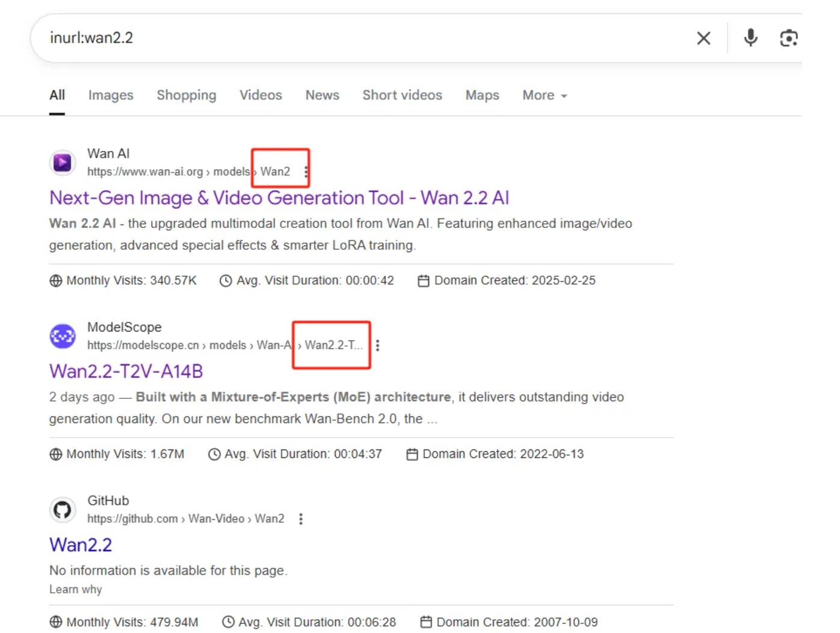Open search by image camera icon
This screenshot has height=633, width=840.
point(788,39)
